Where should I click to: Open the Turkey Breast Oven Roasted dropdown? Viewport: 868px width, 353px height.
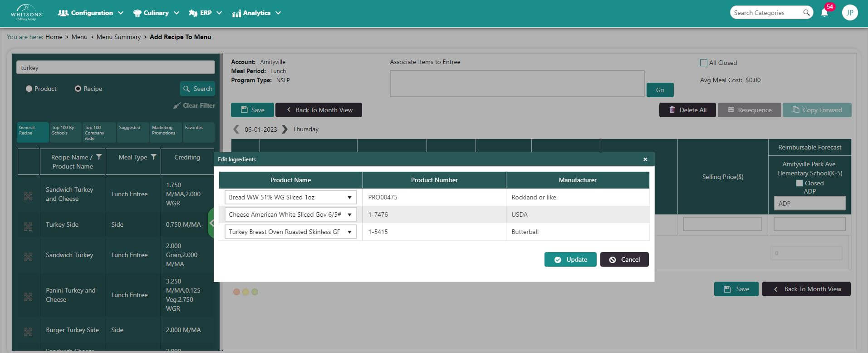349,232
